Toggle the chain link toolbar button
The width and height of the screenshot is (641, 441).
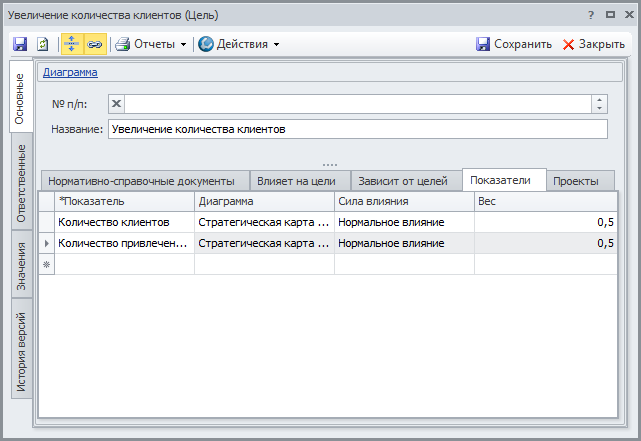(94, 44)
